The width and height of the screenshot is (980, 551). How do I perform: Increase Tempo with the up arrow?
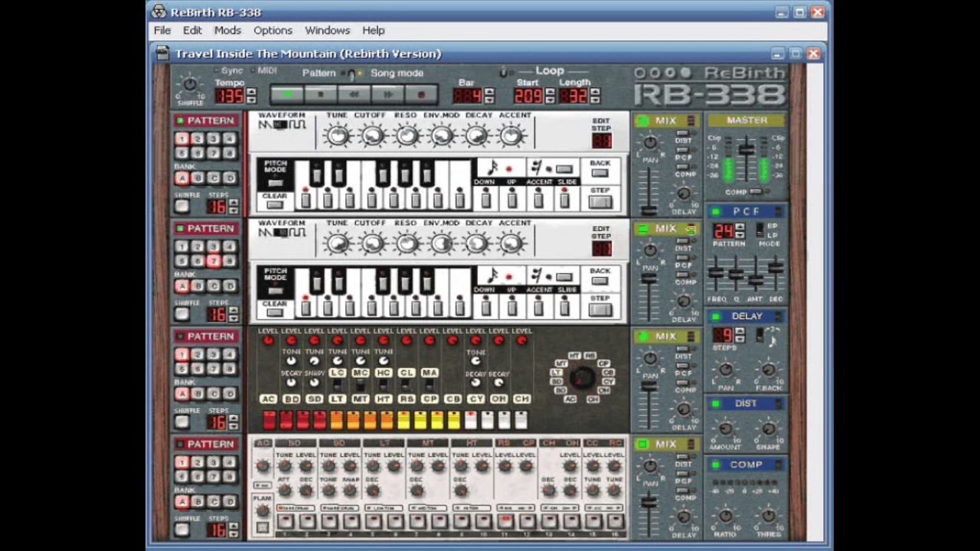(250, 91)
